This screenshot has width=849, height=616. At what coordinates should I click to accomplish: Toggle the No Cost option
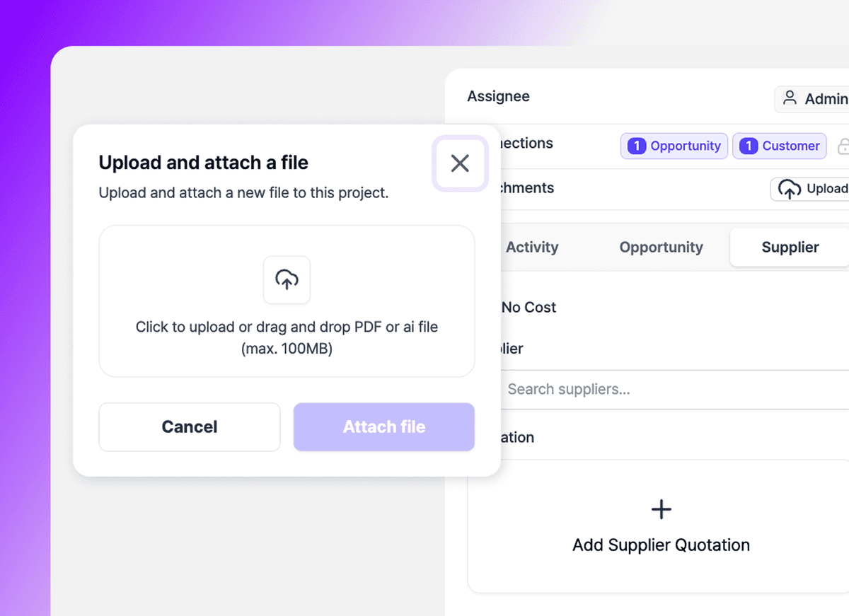pyautogui.click(x=529, y=308)
